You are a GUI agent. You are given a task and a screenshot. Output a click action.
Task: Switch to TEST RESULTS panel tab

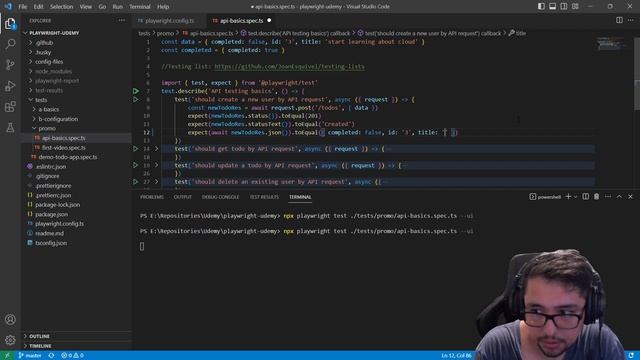(x=264, y=197)
